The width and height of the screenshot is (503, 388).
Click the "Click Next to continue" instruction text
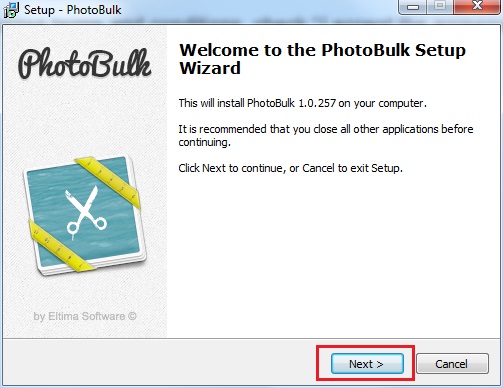(x=290, y=168)
